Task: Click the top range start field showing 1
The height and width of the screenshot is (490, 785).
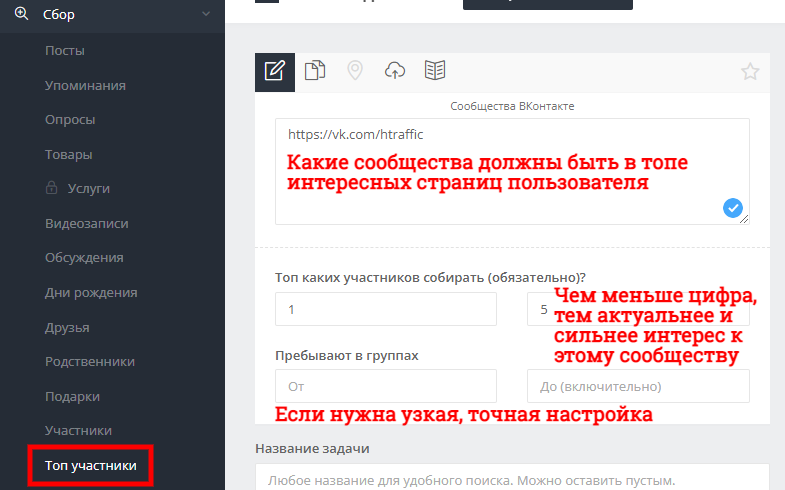Action: (386, 309)
